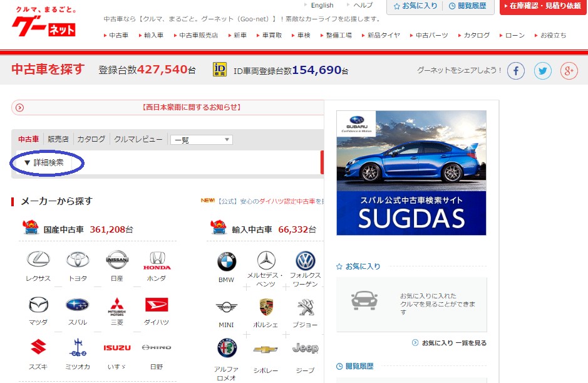Select the Peugeot (プジョー) maker logo
The height and width of the screenshot is (383, 588).
pos(306,307)
